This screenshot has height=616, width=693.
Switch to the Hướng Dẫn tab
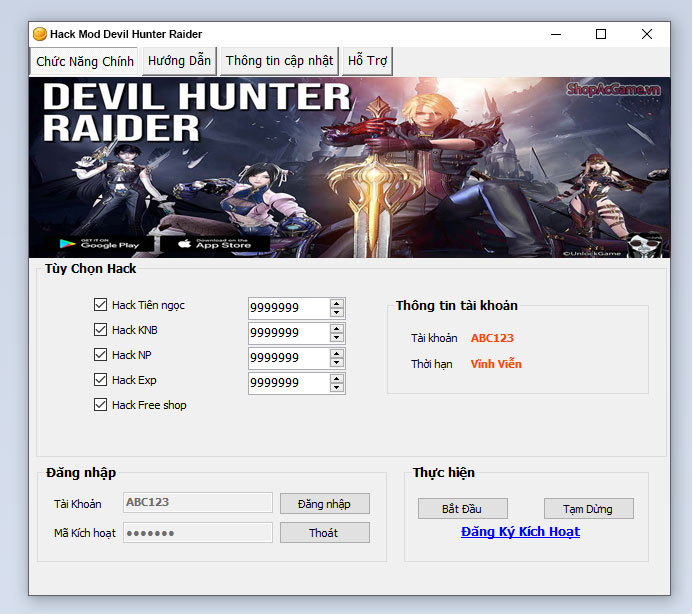pyautogui.click(x=179, y=61)
